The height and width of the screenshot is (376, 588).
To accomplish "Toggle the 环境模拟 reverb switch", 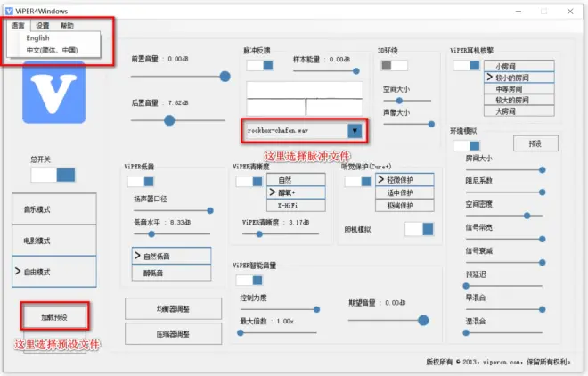I will [x=466, y=145].
